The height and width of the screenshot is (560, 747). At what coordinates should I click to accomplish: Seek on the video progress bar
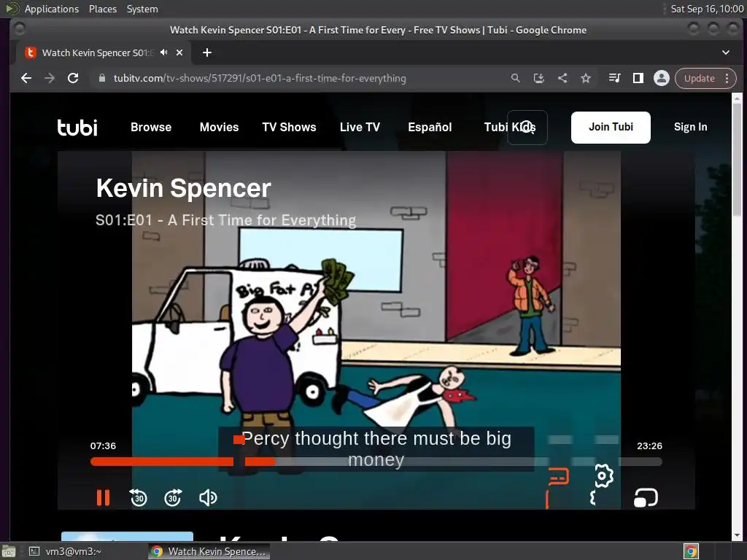click(376, 461)
